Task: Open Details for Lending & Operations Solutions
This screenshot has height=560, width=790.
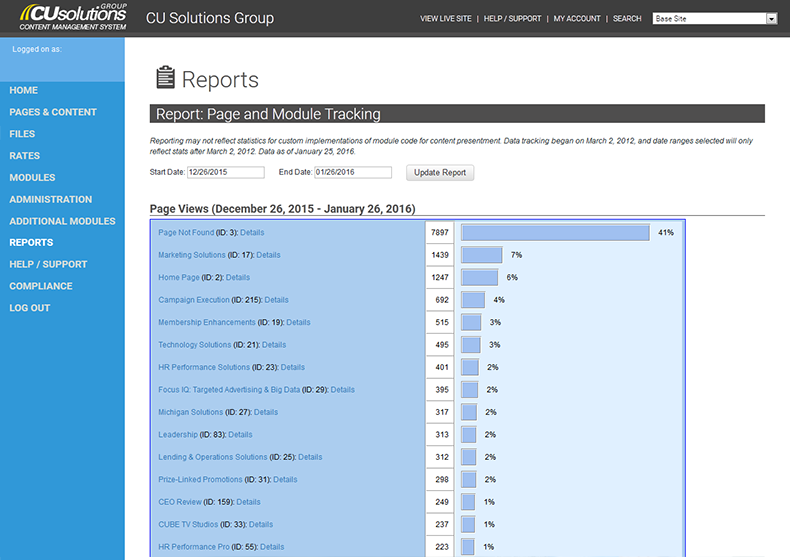Action: [x=310, y=457]
